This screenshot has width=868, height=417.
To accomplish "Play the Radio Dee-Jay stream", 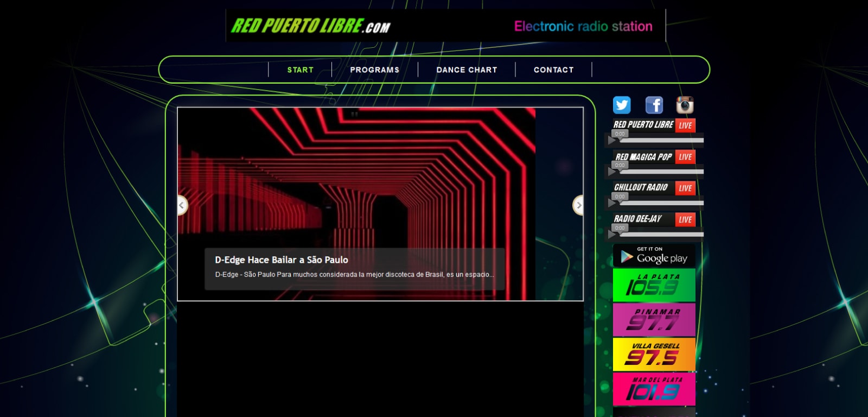I will pyautogui.click(x=612, y=235).
